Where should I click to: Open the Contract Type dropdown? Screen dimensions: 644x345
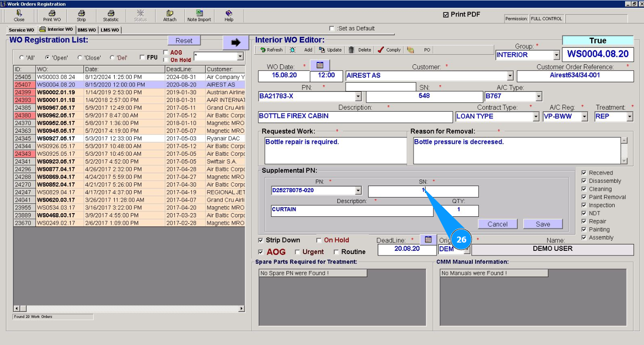[536, 117]
